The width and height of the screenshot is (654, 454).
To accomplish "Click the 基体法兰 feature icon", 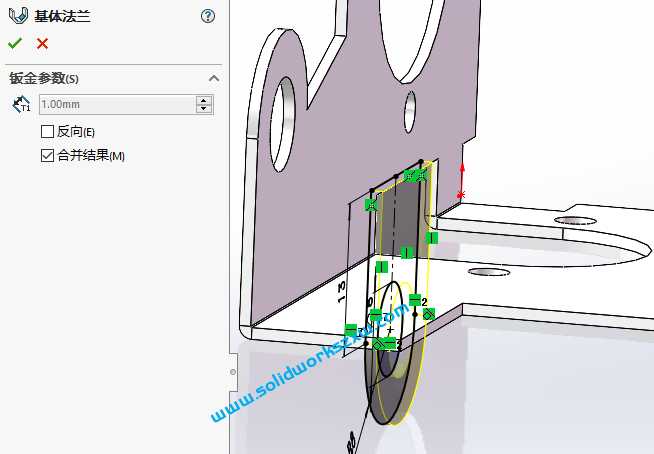I will coord(18,16).
